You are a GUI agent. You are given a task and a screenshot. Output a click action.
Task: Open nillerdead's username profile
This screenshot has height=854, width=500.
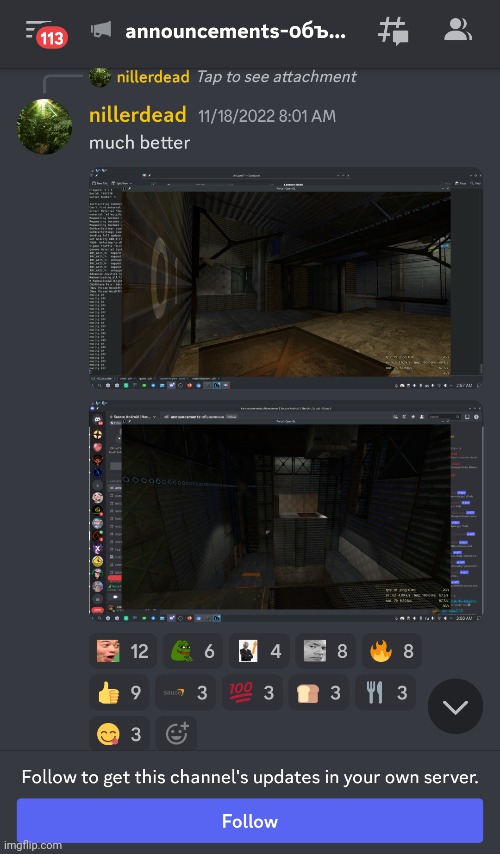(137, 115)
